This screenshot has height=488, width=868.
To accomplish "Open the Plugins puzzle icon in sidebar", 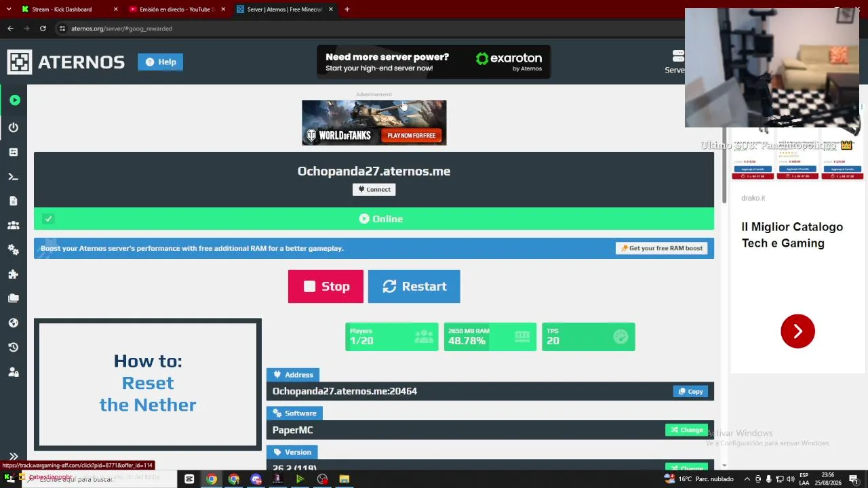I will tap(14, 274).
